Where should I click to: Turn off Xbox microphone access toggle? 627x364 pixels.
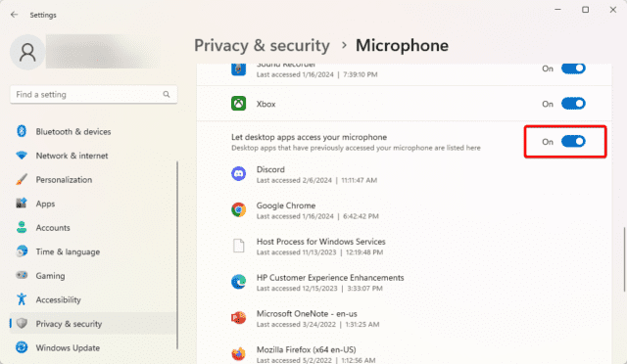[573, 104]
